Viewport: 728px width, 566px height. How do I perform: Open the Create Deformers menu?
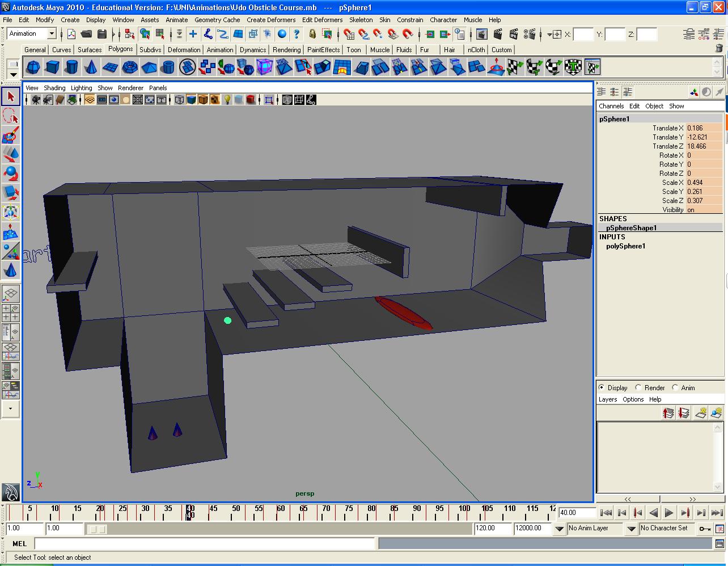[271, 19]
